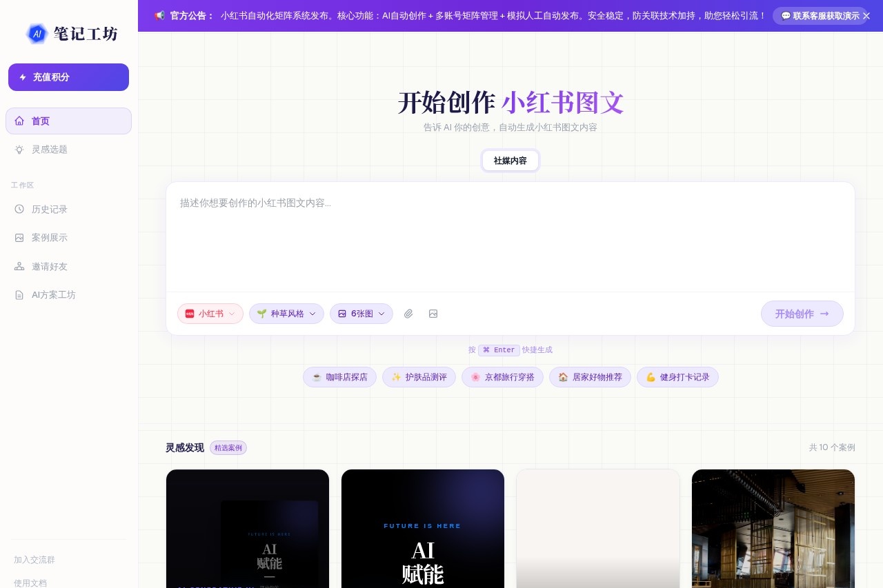Switch to the 社媒内容 tab
This screenshot has height=588, width=883.
[x=510, y=161]
